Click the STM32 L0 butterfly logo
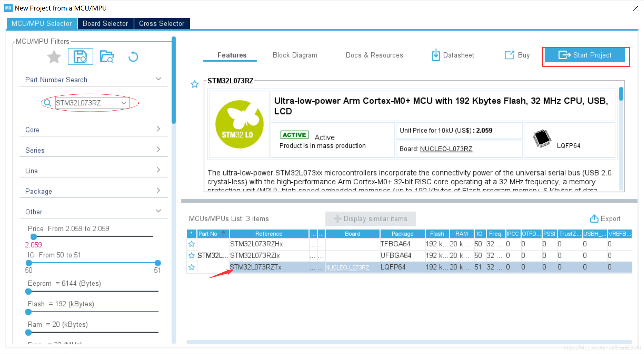The height and width of the screenshot is (354, 644). (239, 124)
